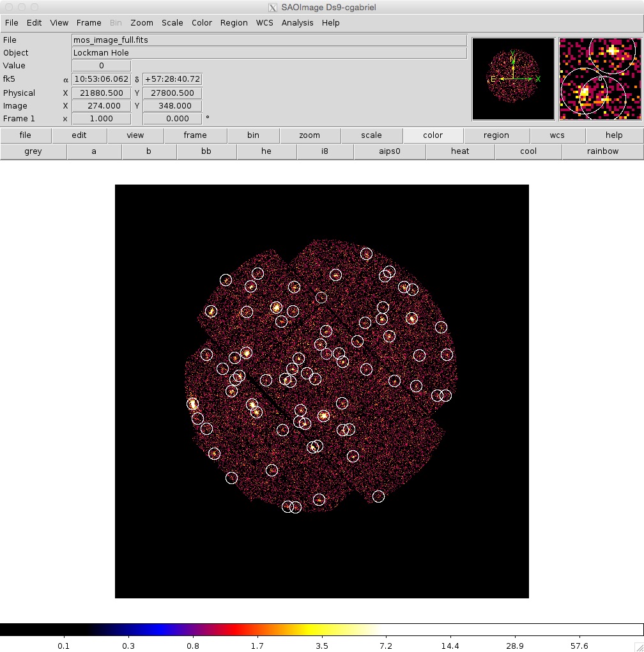Select the aips0 colormap
Image resolution: width=644 pixels, height=652 pixels.
pyautogui.click(x=390, y=151)
